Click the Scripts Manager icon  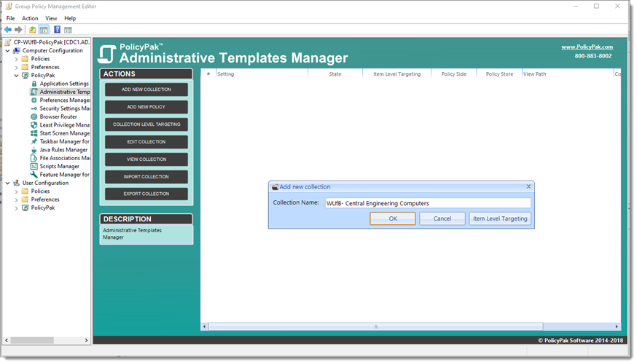pyautogui.click(x=34, y=167)
